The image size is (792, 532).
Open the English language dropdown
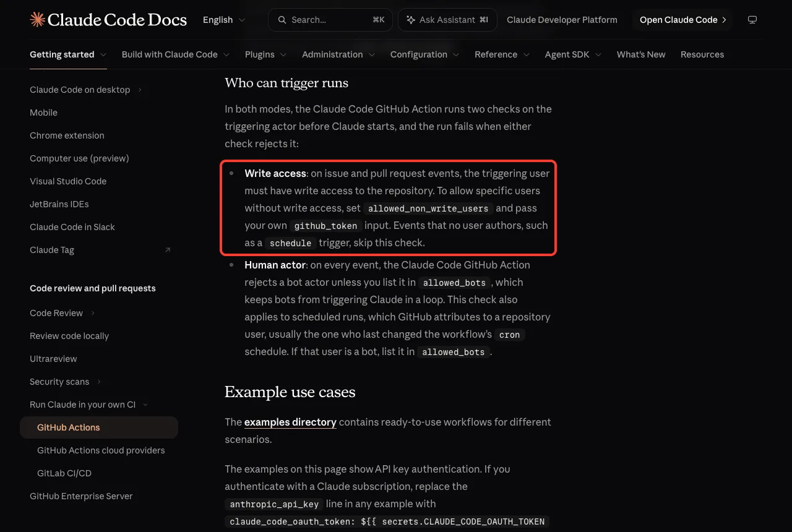[224, 20]
